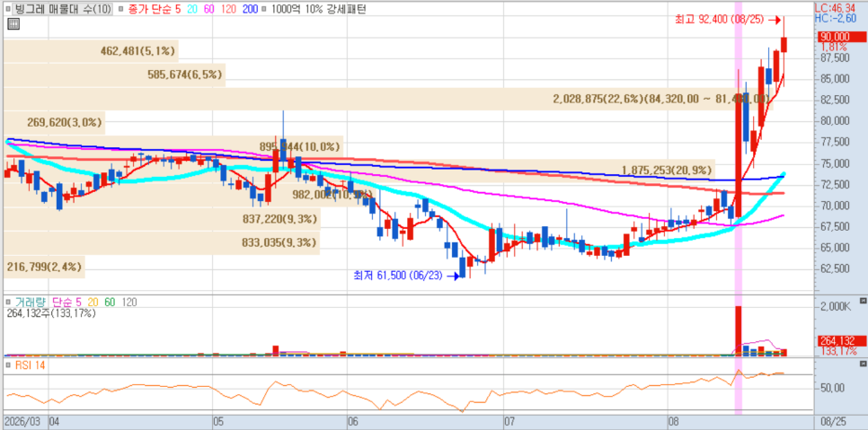Click the square marker before RSI 14
The image size is (868, 430).
point(8,364)
